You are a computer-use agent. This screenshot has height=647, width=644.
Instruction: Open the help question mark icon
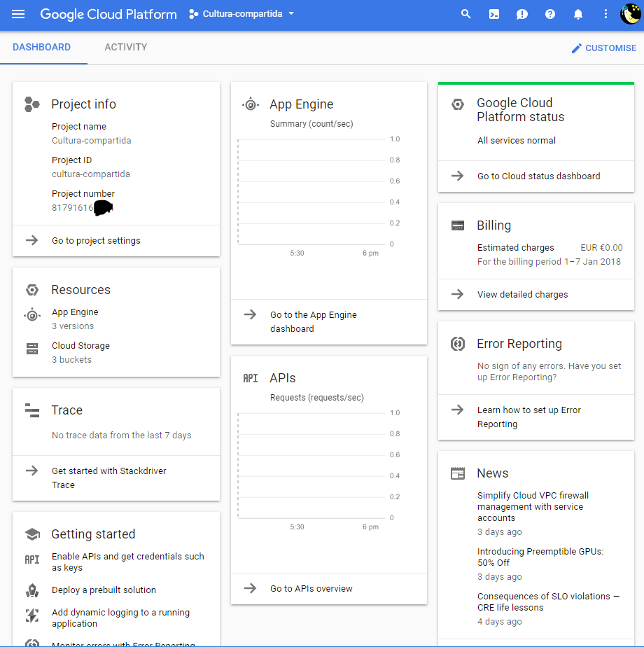tap(550, 14)
